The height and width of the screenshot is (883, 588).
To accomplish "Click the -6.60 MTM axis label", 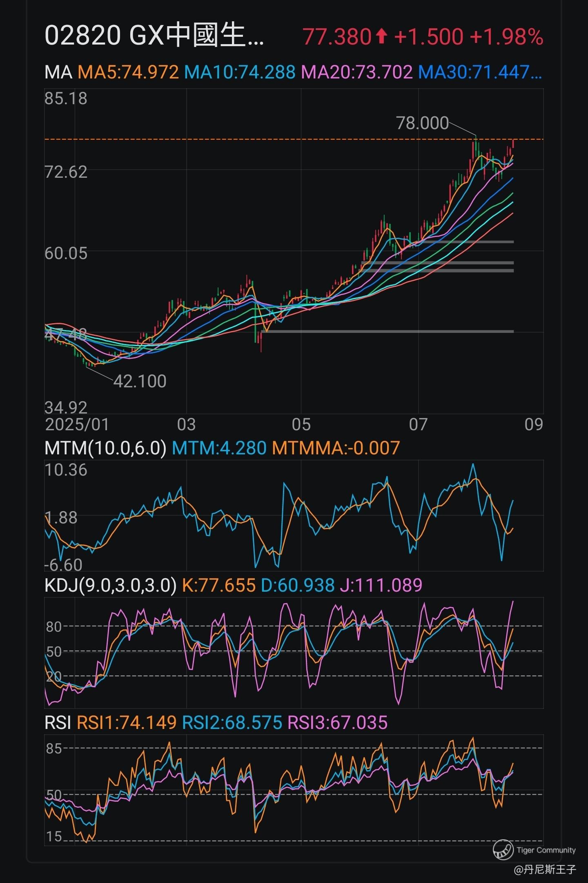I will pyautogui.click(x=63, y=565).
